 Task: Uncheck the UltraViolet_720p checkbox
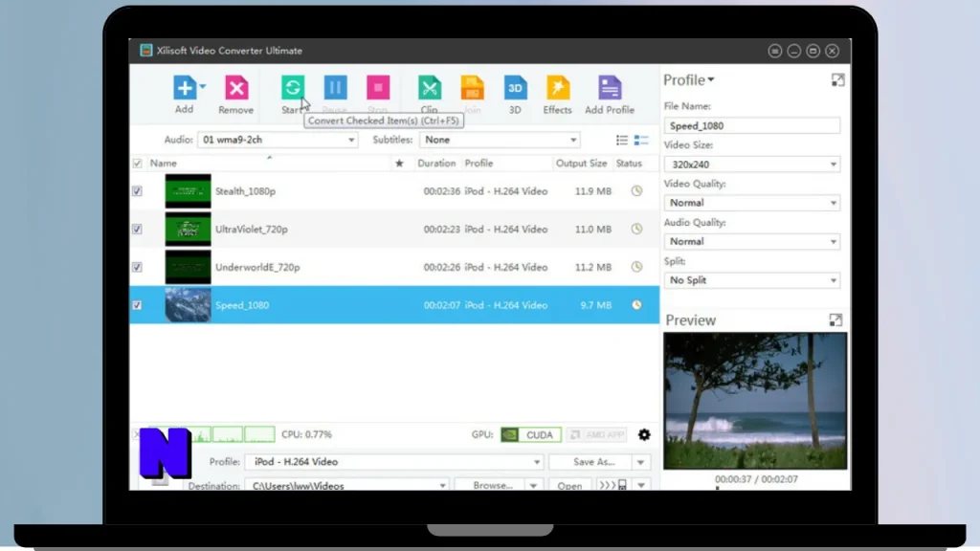tap(137, 230)
